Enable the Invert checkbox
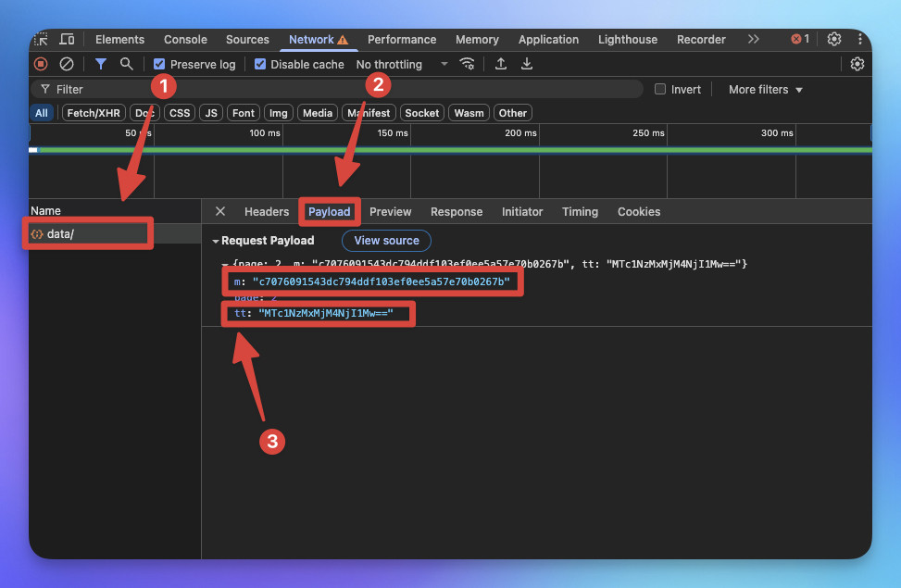This screenshot has height=588, width=901. point(660,89)
